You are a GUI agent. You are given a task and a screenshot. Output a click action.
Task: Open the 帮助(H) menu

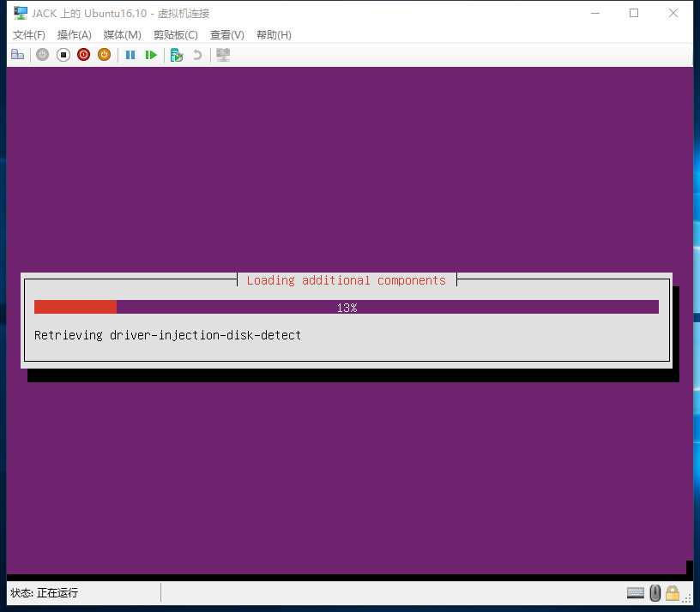[x=274, y=35]
